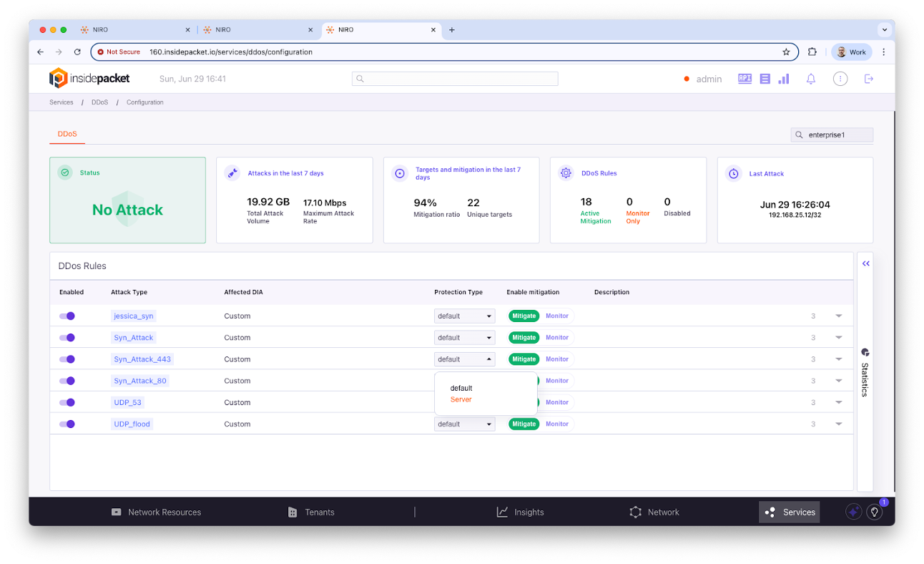Viewport: 924px width, 564px height.
Task: Open the Syn_Attack_443 rule link
Action: tap(142, 359)
